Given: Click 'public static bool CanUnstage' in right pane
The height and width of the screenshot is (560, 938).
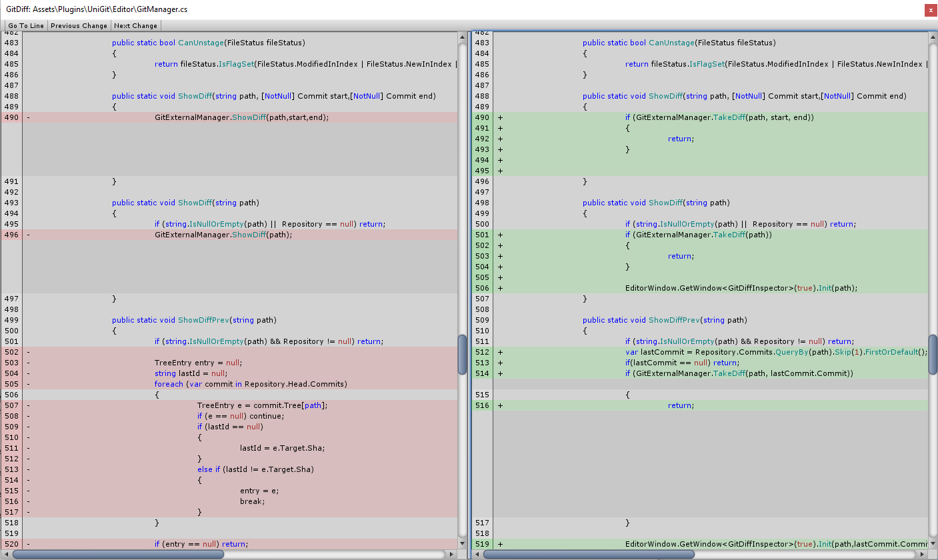Looking at the screenshot, I should [x=679, y=43].
